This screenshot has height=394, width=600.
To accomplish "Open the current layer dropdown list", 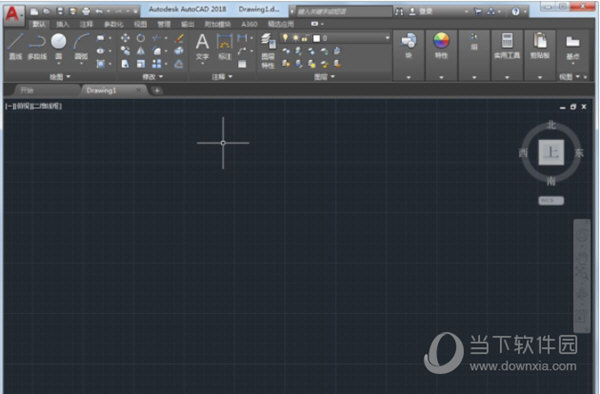I will pos(387,38).
